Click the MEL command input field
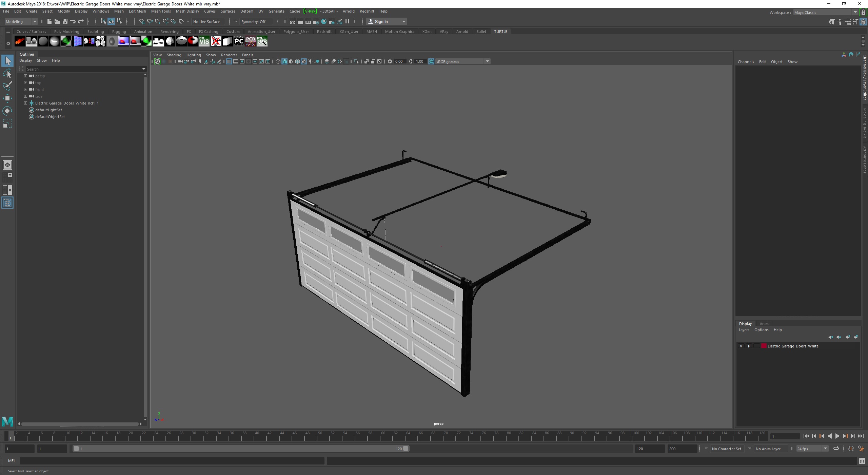The height and width of the screenshot is (475, 868). coord(172,461)
